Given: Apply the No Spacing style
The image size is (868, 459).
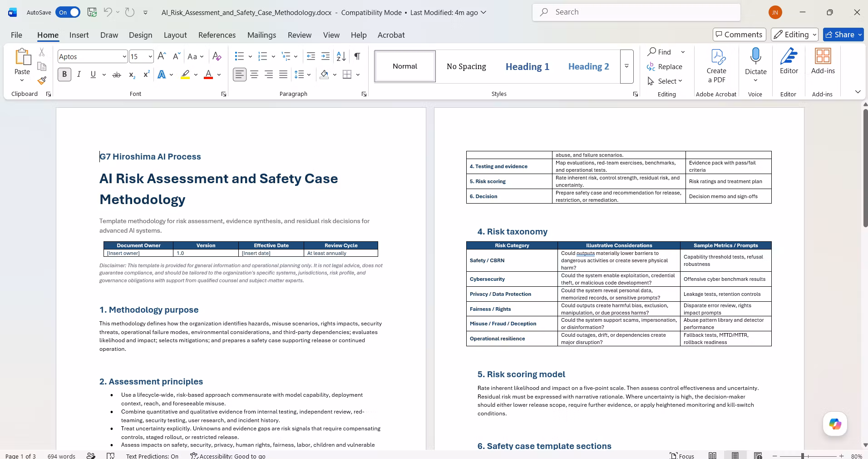Looking at the screenshot, I should pyautogui.click(x=466, y=66).
